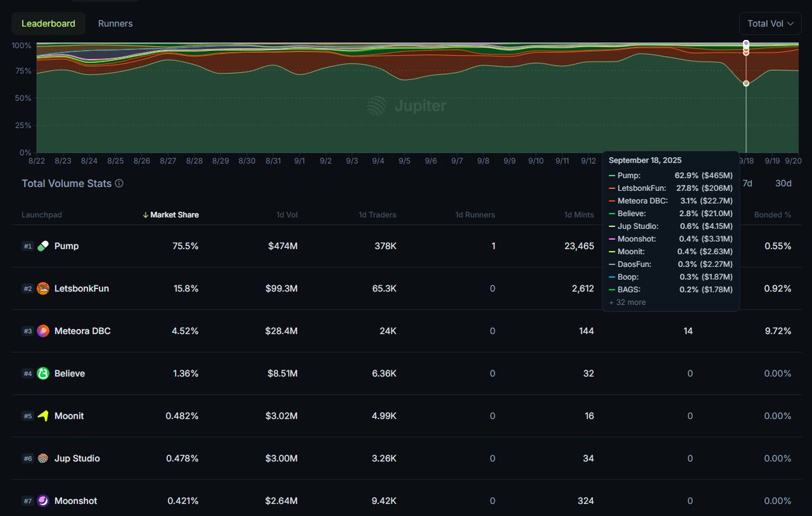
Task: Switch to the Leaderboard tab
Action: (x=48, y=24)
